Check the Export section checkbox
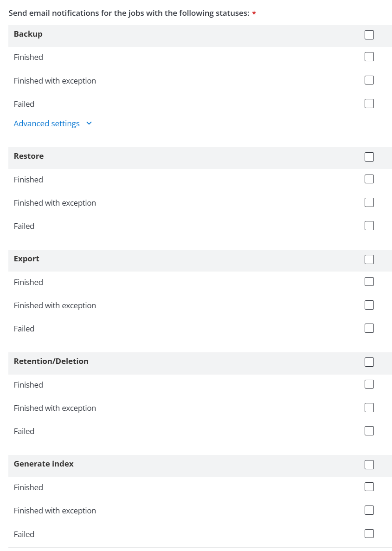392x551 pixels. coord(369,259)
